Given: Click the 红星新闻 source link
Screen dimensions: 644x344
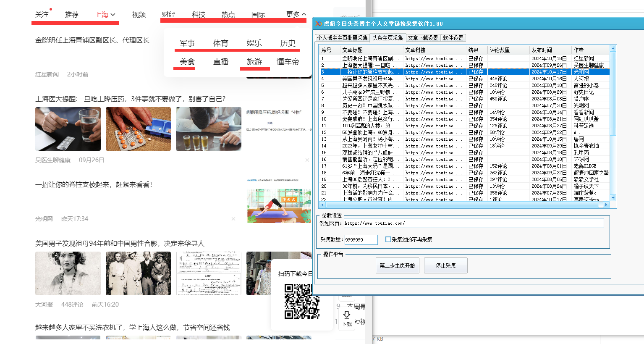Looking at the screenshot, I should coord(47,74).
